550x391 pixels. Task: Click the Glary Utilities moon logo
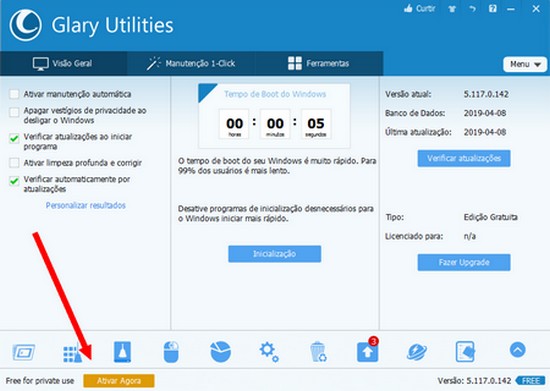pos(25,25)
